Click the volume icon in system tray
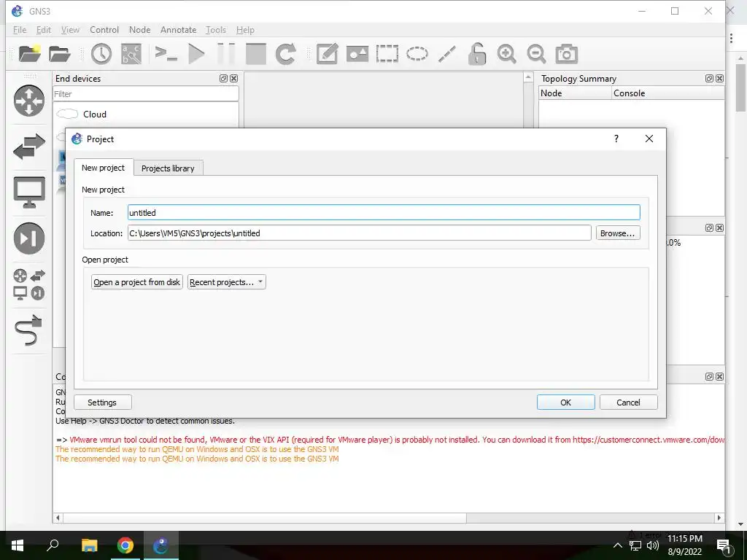 (653, 545)
